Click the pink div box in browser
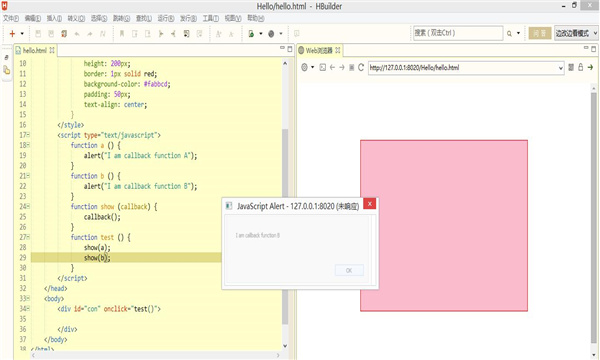Image resolution: width=600 pixels, height=360 pixels. 444,225
